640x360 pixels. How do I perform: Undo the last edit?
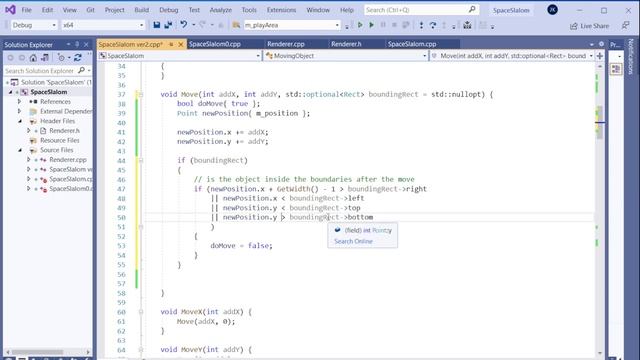point(184,25)
